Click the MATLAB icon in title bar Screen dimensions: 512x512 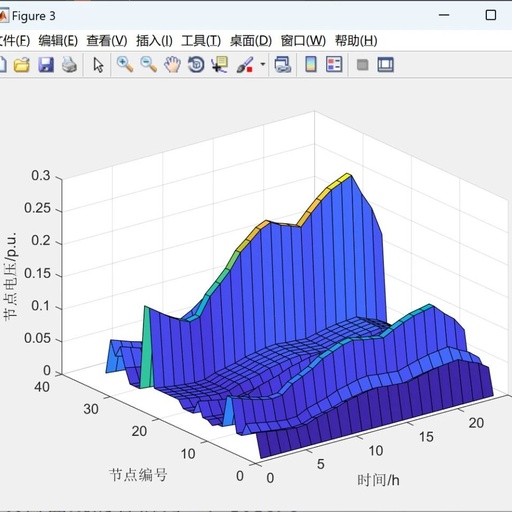pos(3,16)
